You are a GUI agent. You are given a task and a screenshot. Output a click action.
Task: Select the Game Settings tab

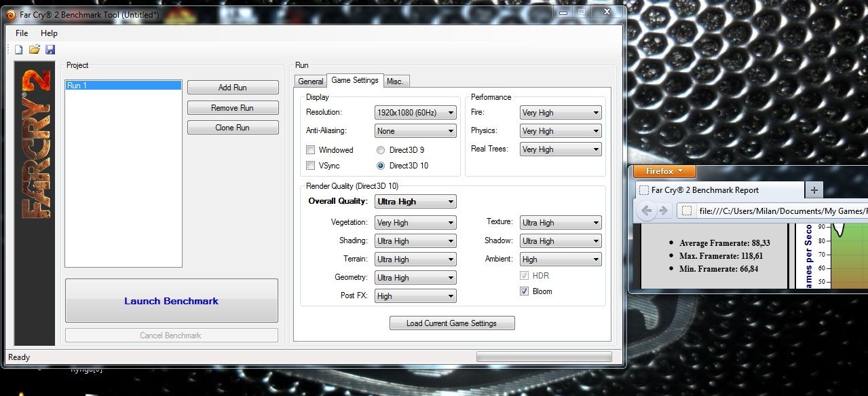pos(355,80)
